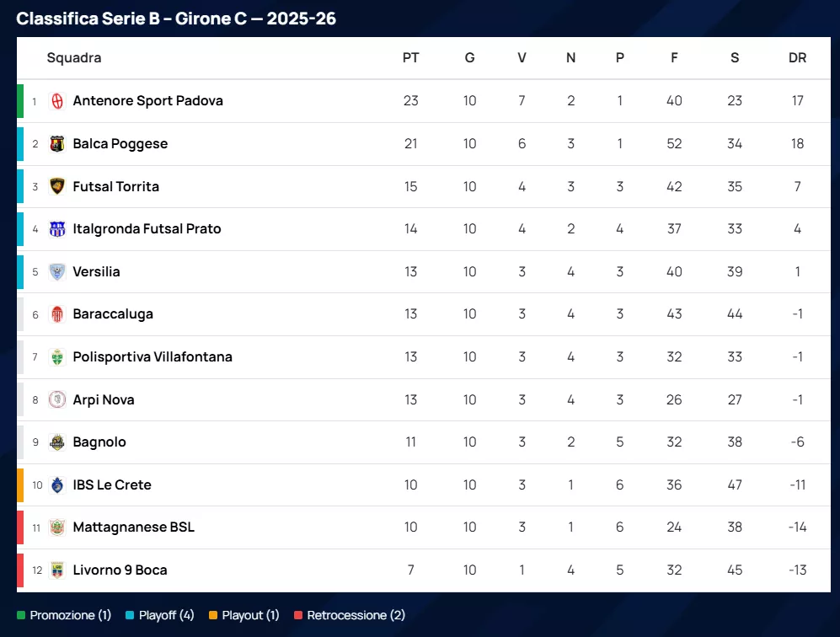The width and height of the screenshot is (840, 637).
Task: Click the Playoff (4) legend label
Action: point(166,616)
